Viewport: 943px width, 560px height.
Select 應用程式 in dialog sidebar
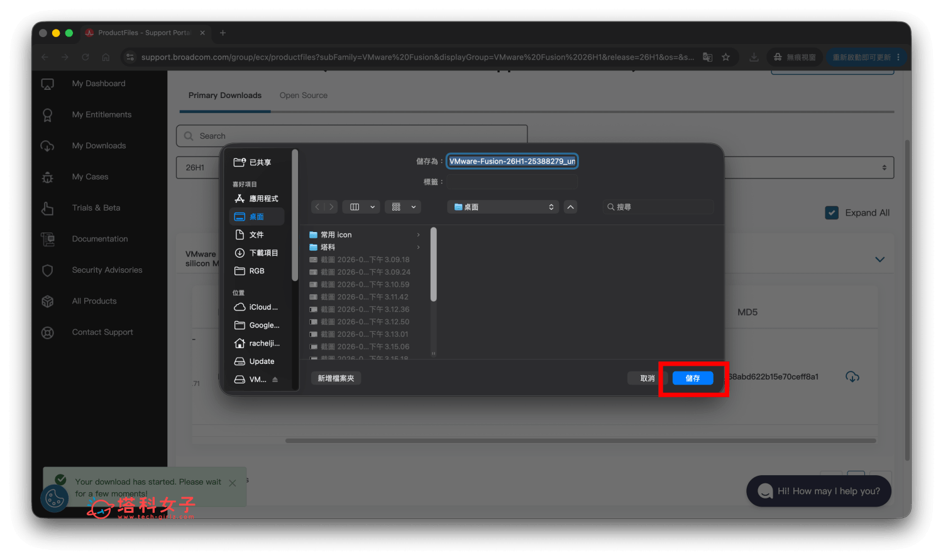(x=257, y=199)
